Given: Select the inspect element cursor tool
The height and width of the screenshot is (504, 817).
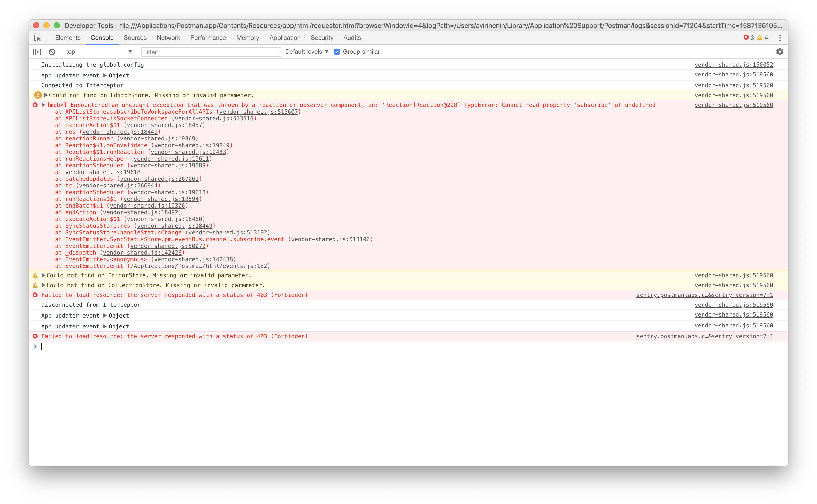Looking at the screenshot, I should coord(38,38).
